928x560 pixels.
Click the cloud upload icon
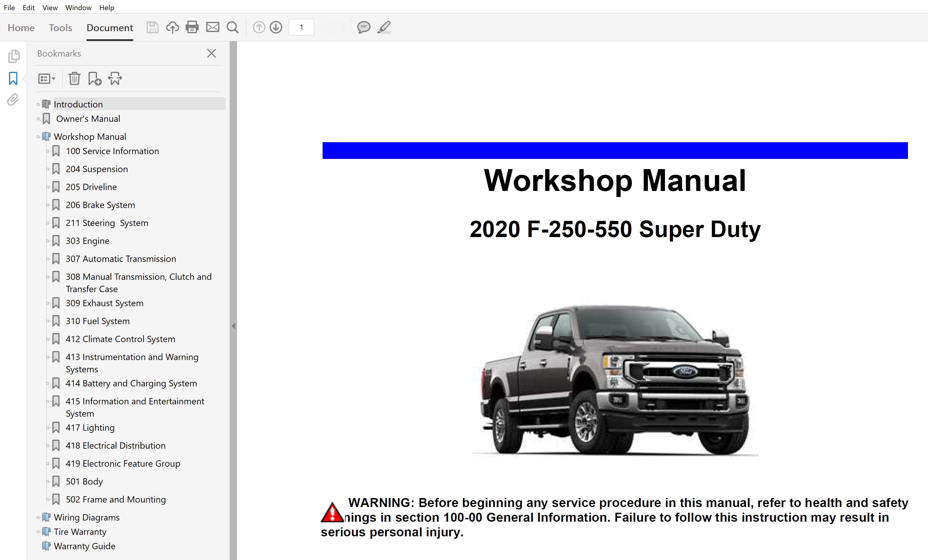[172, 27]
